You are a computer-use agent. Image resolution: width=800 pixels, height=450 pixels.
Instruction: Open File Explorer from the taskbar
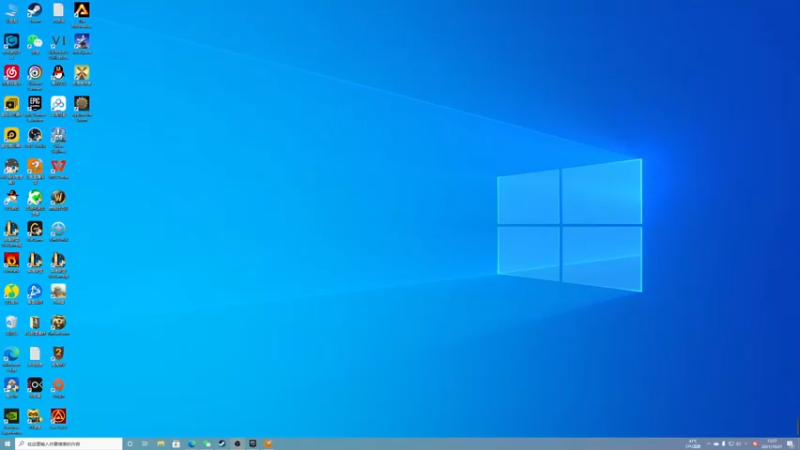[x=161, y=444]
